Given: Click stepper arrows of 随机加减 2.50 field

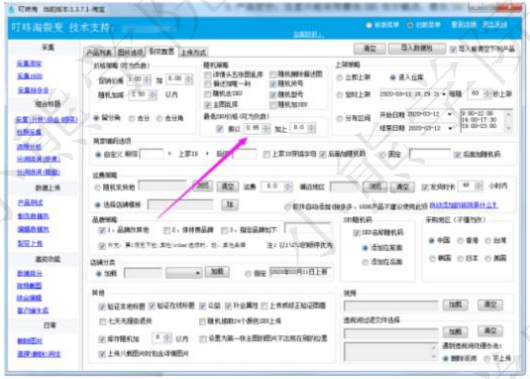Looking at the screenshot, I should (153, 95).
